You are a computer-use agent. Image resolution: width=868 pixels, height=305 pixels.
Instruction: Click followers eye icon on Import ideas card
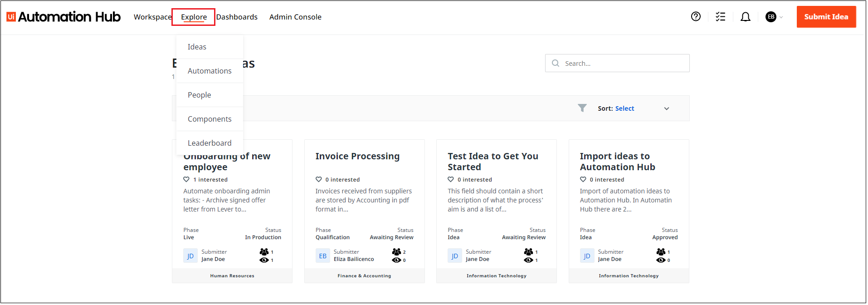coord(661,260)
